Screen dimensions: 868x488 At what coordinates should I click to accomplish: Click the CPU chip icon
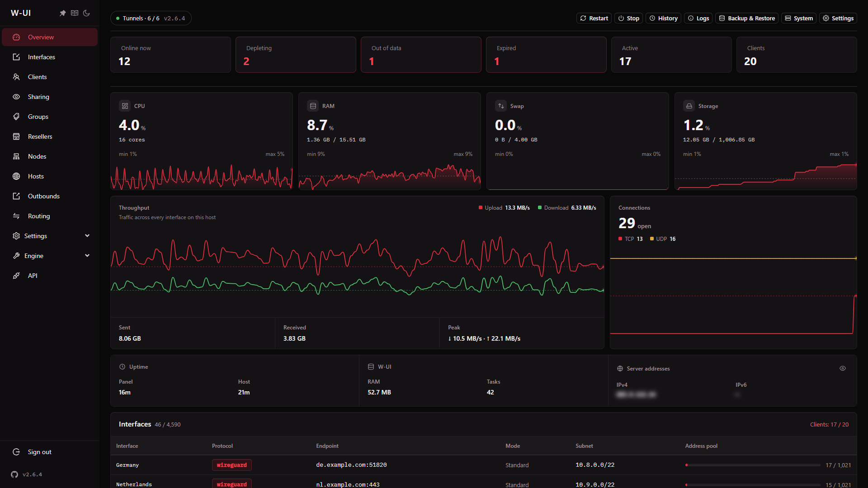tap(125, 106)
